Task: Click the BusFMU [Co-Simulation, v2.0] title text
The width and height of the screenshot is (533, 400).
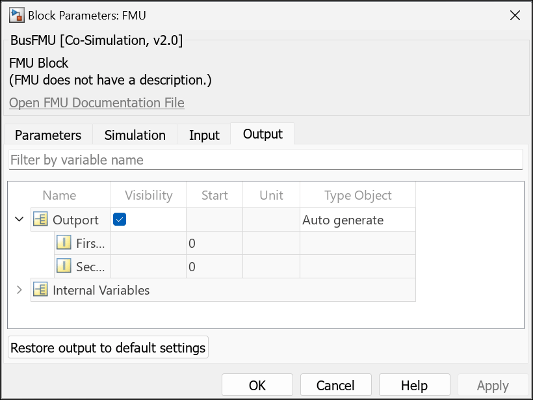Action: (x=97, y=40)
